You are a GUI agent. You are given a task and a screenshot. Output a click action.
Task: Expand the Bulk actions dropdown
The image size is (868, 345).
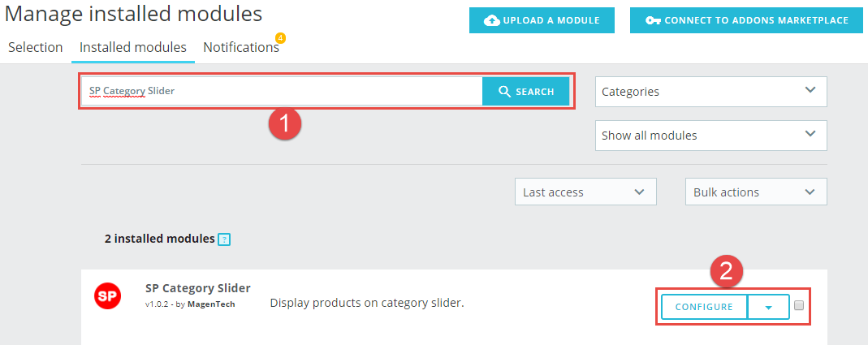(756, 192)
